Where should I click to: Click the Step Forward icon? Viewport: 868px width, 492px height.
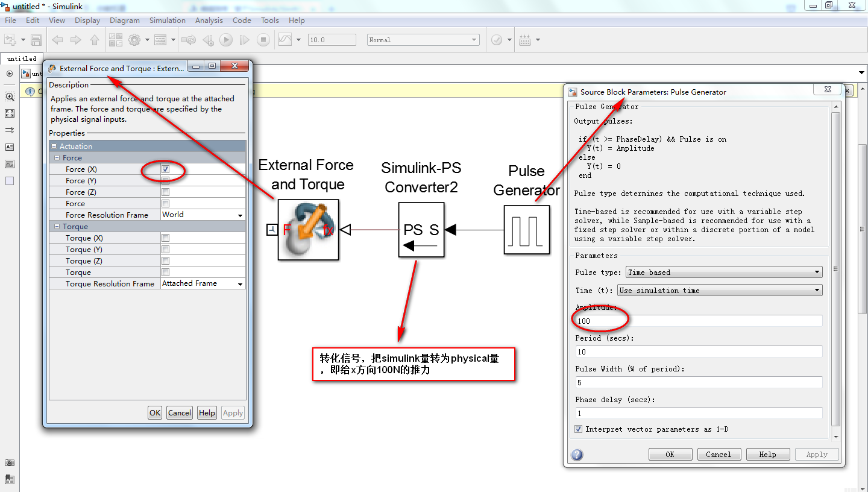244,40
